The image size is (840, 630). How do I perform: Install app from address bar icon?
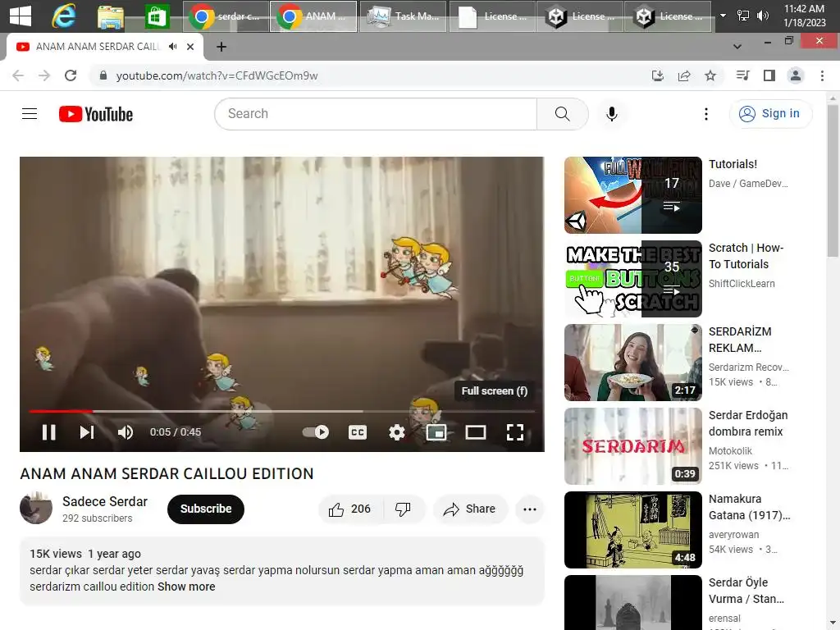point(657,75)
